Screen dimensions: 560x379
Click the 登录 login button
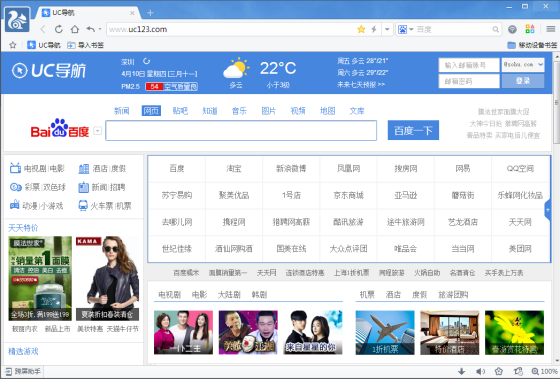click(x=523, y=81)
